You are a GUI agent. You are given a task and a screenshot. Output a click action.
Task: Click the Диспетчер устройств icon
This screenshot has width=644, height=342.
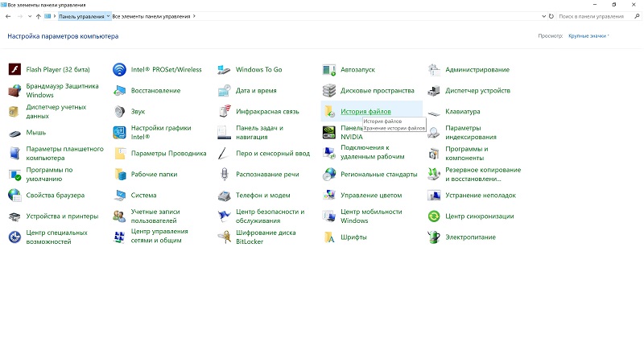pyautogui.click(x=434, y=90)
